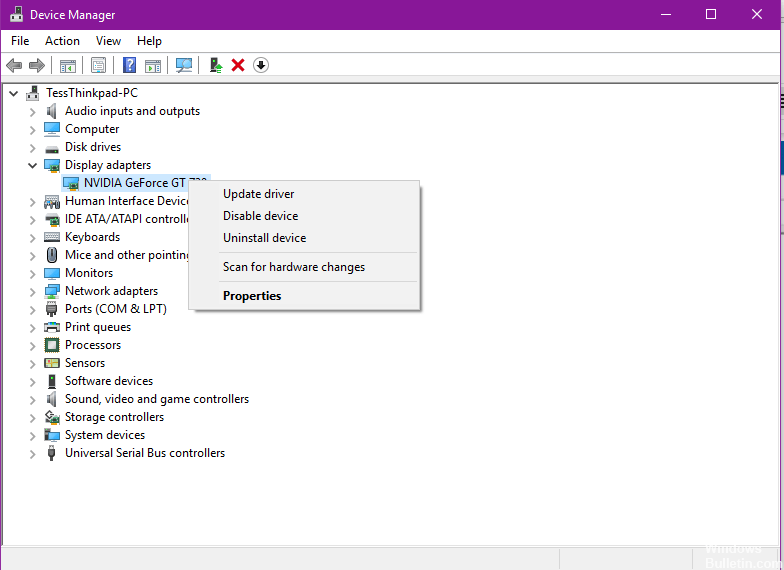
Task: Click the Storage controllers icon
Action: tap(52, 417)
